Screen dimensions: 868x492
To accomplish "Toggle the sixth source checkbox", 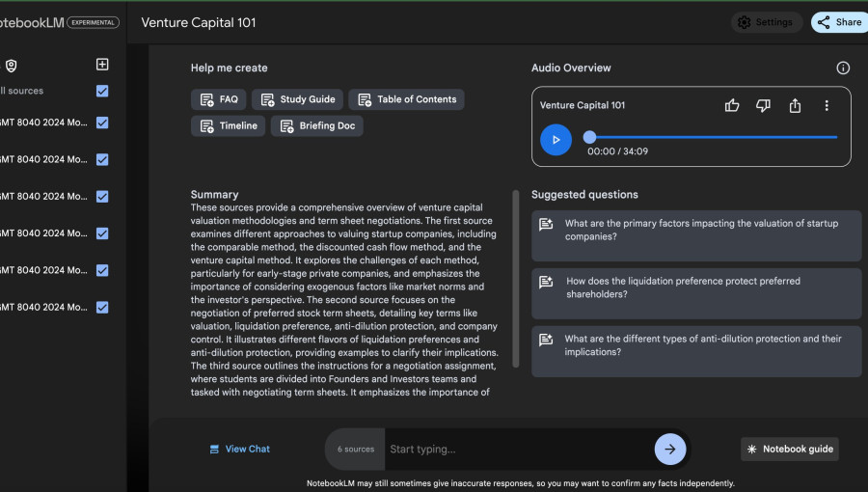I will (x=102, y=307).
